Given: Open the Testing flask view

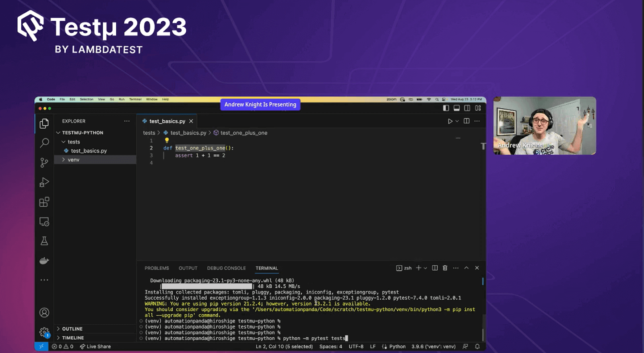Looking at the screenshot, I should pyautogui.click(x=44, y=241).
